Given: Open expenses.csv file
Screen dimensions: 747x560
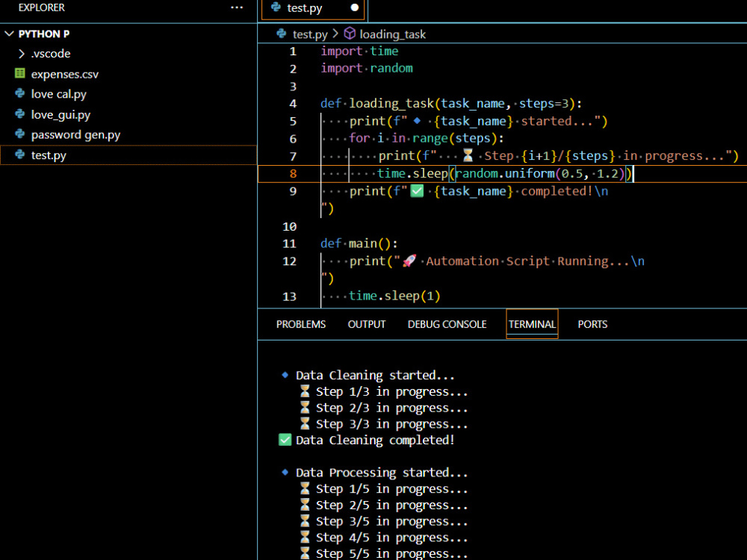Looking at the screenshot, I should [x=65, y=74].
